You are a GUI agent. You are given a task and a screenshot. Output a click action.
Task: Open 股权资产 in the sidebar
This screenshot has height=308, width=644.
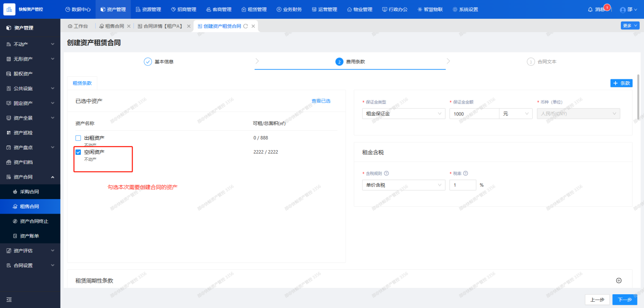[x=30, y=74]
